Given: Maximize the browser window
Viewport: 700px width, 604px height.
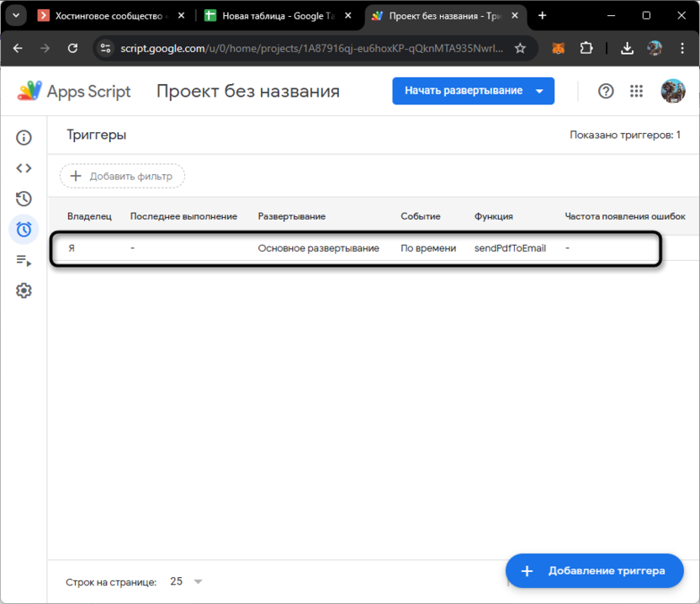Looking at the screenshot, I should click(x=646, y=16).
